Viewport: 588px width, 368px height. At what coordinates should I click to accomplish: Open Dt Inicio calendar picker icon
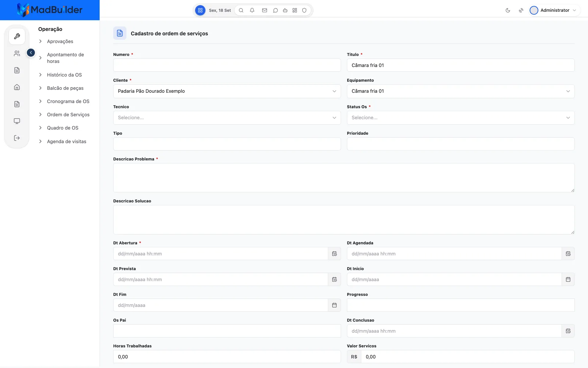point(568,279)
